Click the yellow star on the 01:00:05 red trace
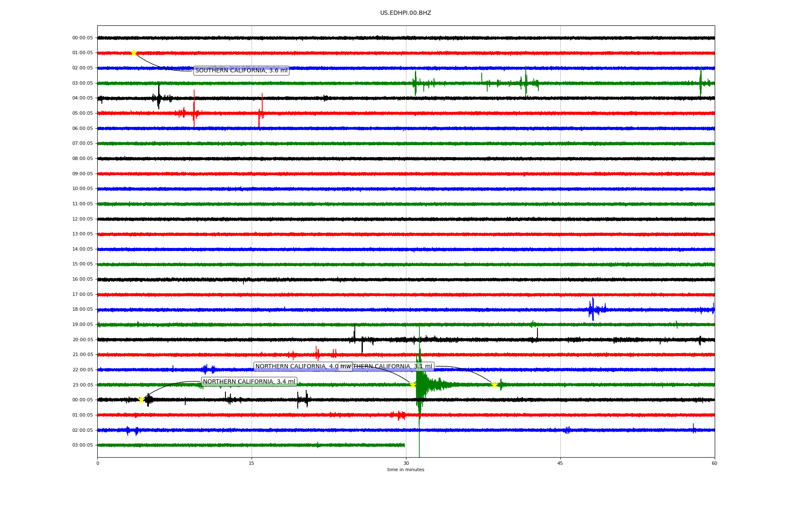This screenshot has height=508, width=812. [134, 53]
